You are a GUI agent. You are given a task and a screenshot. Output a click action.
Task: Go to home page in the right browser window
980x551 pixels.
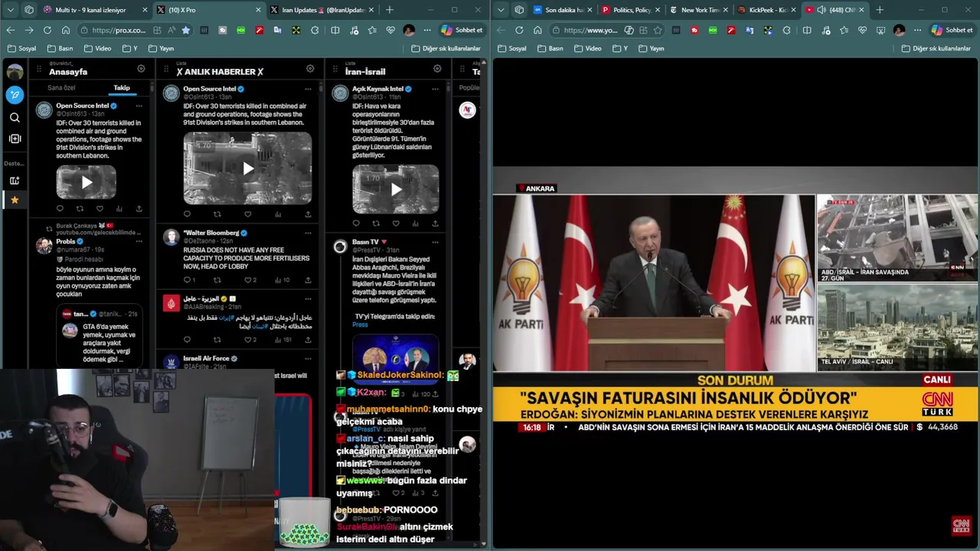click(537, 30)
